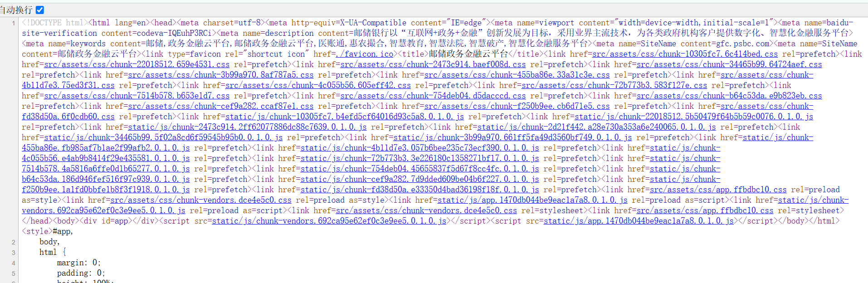Click the 'body,' source line
Image resolution: width=868 pixels, height=283 pixels.
(x=49, y=242)
